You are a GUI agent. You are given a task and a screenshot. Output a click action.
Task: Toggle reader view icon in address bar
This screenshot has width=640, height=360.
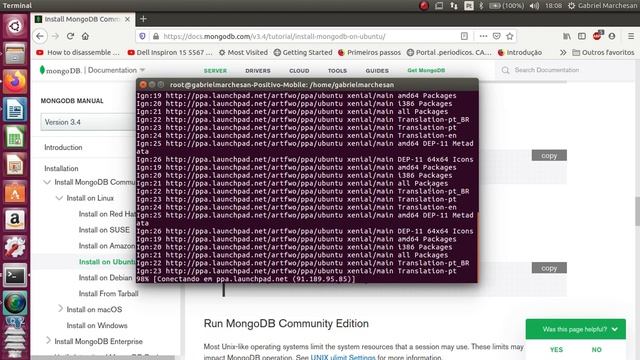(464, 36)
